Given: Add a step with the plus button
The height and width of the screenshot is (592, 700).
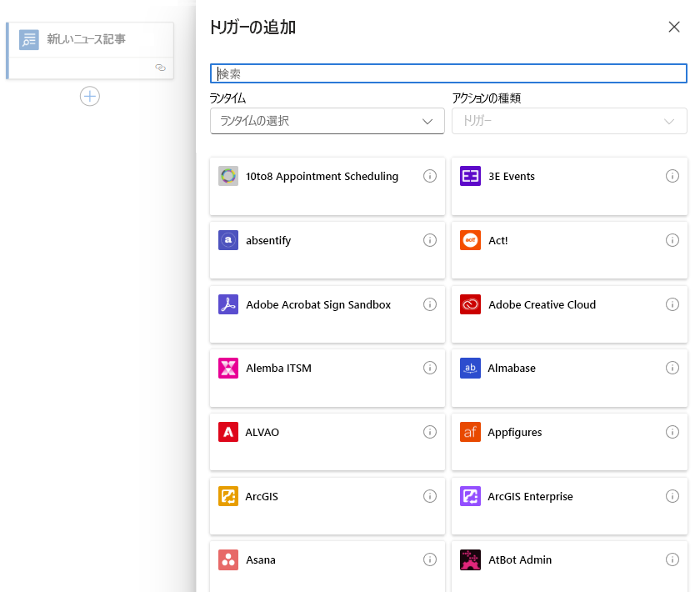Looking at the screenshot, I should click(90, 97).
